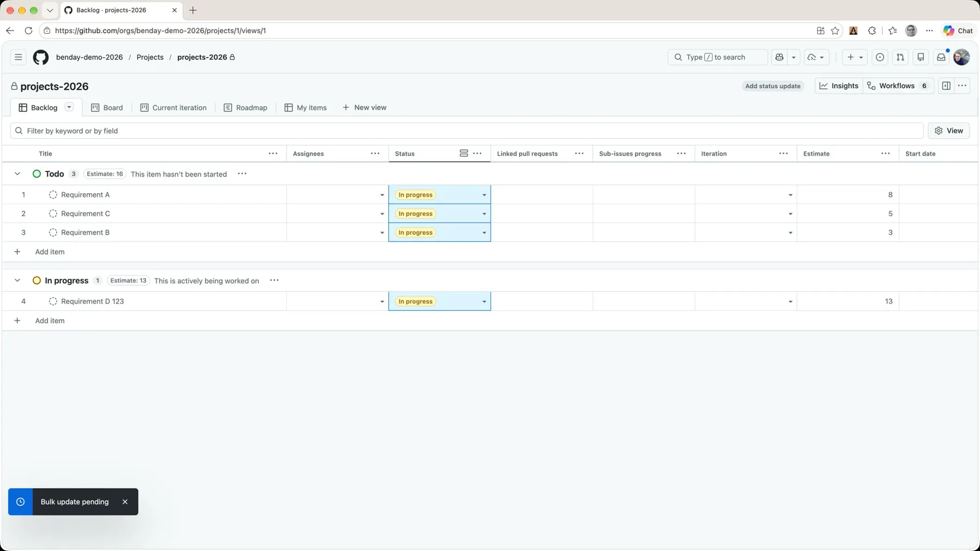The width and height of the screenshot is (980, 551).
Task: Open the Assignees column options menu
Action: [x=375, y=154]
